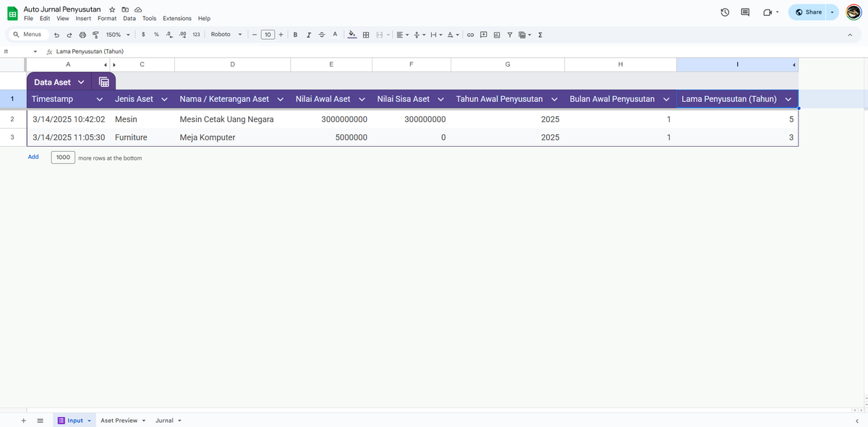
Task: View the cloud save status icon
Action: tap(138, 9)
